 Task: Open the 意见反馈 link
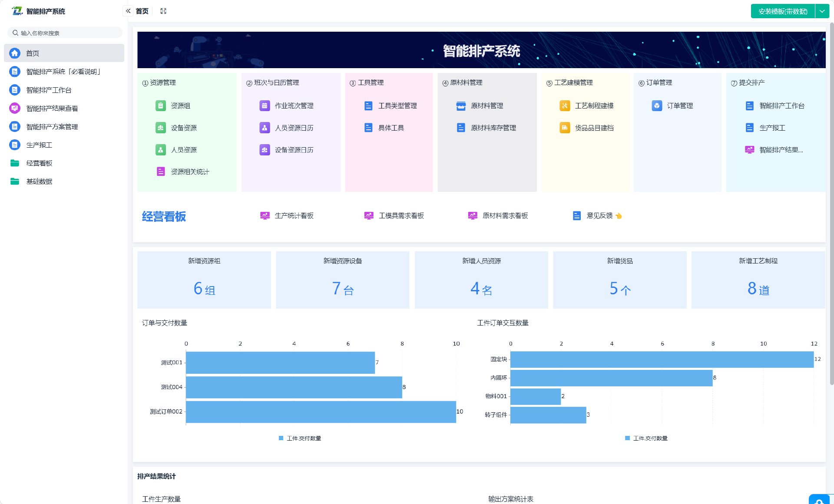point(599,216)
